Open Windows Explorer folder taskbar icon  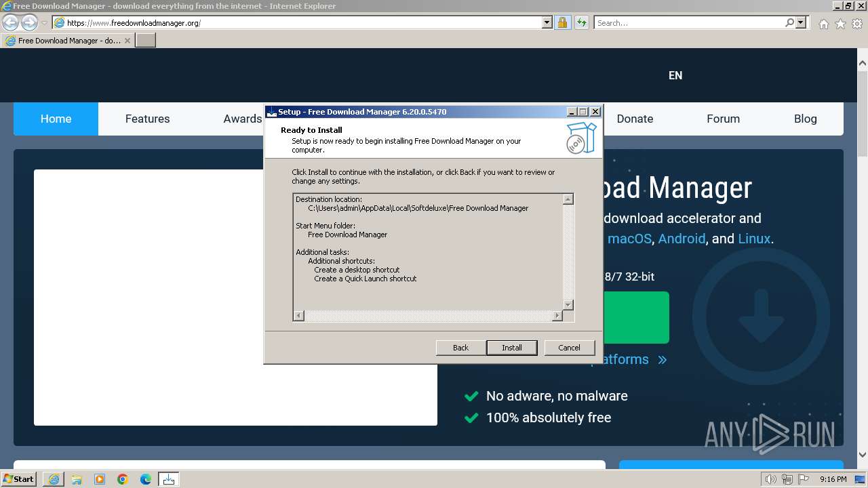[77, 479]
